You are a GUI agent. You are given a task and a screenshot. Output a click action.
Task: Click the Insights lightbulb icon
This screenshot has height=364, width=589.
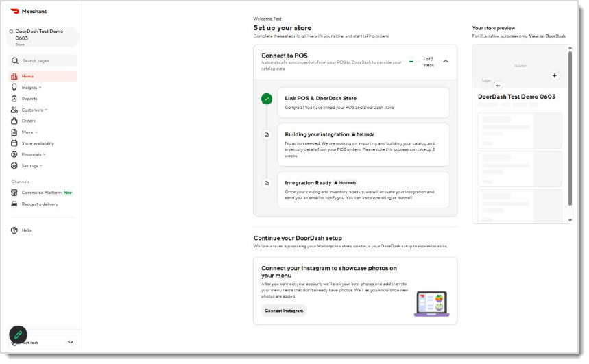tap(14, 88)
